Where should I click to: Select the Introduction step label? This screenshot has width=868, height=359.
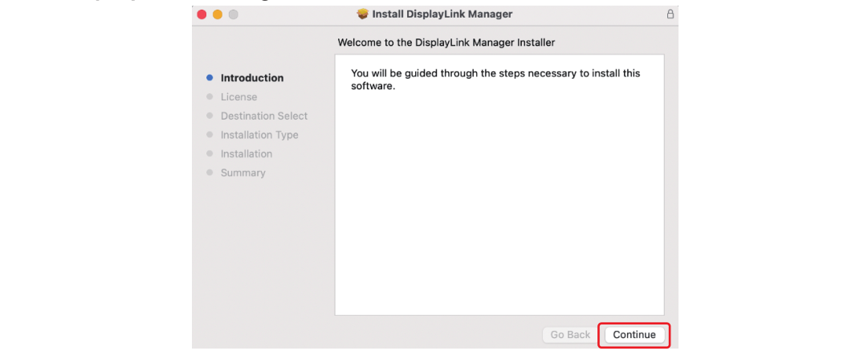click(252, 78)
